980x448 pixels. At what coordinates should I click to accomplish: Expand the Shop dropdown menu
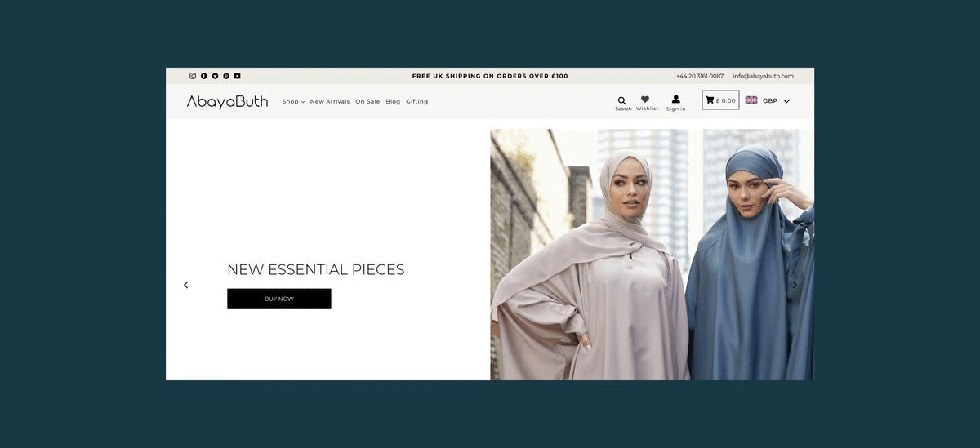(293, 102)
